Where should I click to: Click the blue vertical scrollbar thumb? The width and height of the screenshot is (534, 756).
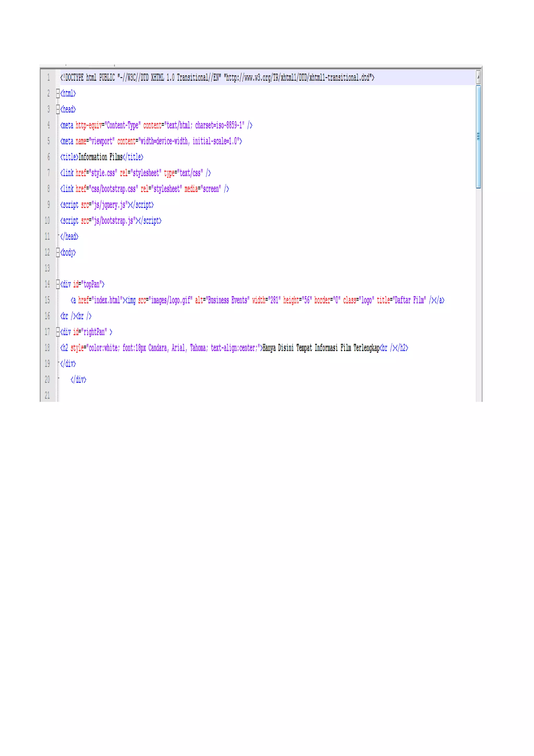point(478,137)
